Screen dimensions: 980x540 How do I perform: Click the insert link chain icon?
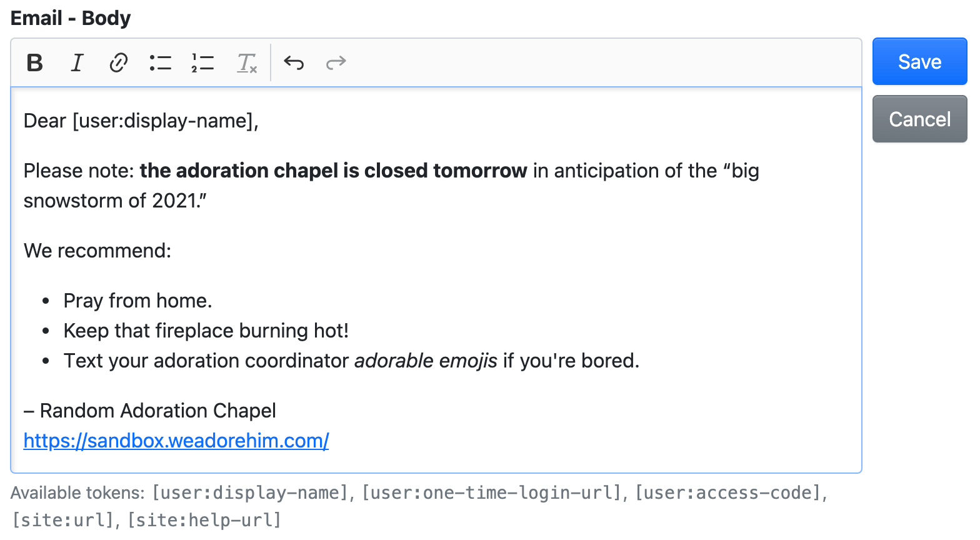pos(119,62)
